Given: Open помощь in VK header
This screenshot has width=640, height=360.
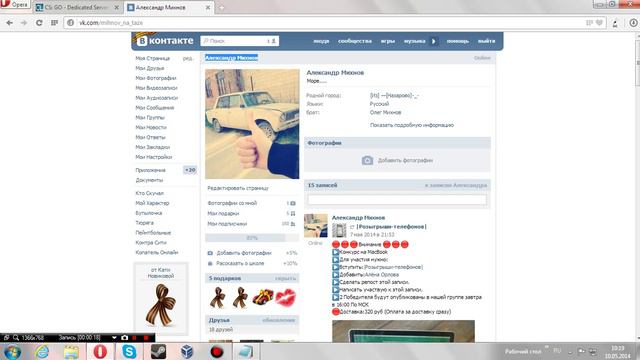Looking at the screenshot, I should click(458, 41).
